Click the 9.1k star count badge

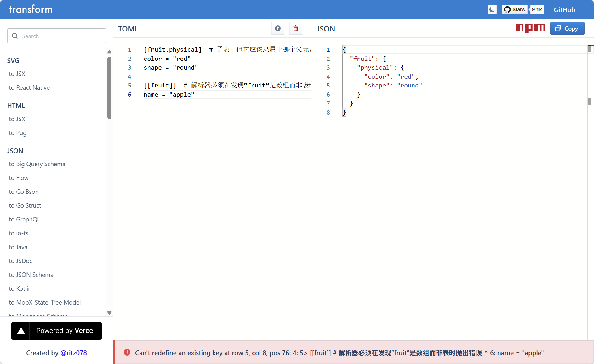pos(537,10)
